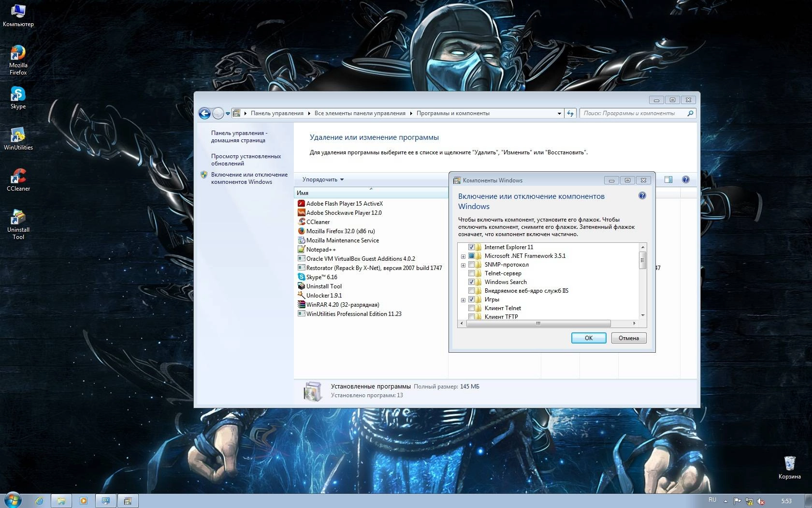Click the search magnifier icon
The height and width of the screenshot is (508, 812).
tap(690, 113)
